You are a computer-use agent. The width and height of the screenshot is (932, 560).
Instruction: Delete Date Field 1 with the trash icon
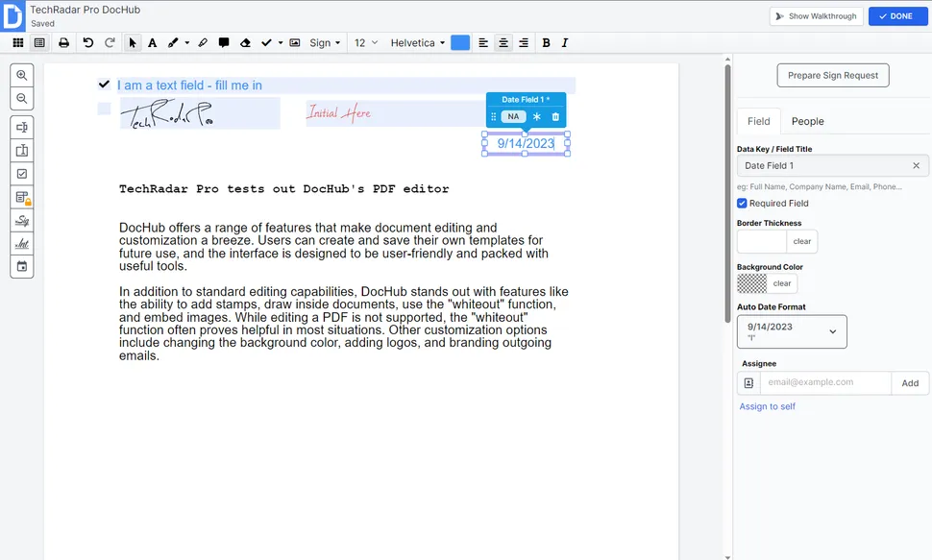click(555, 116)
